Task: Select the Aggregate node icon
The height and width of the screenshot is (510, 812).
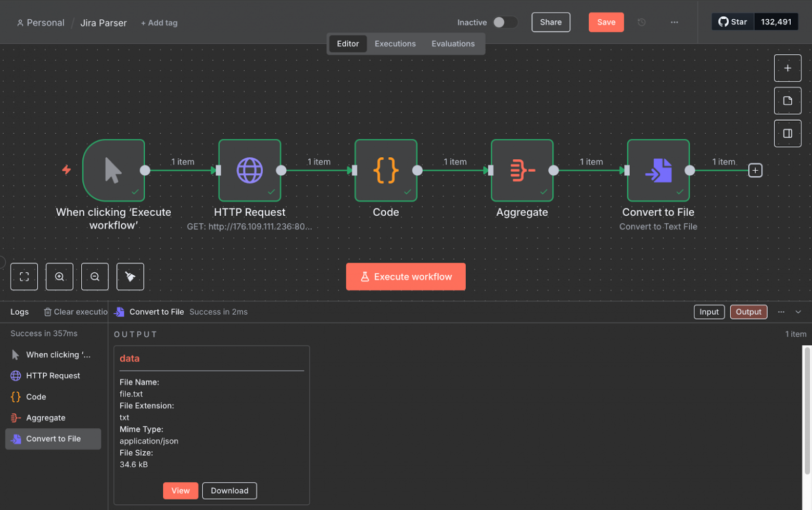Action: pyautogui.click(x=522, y=170)
